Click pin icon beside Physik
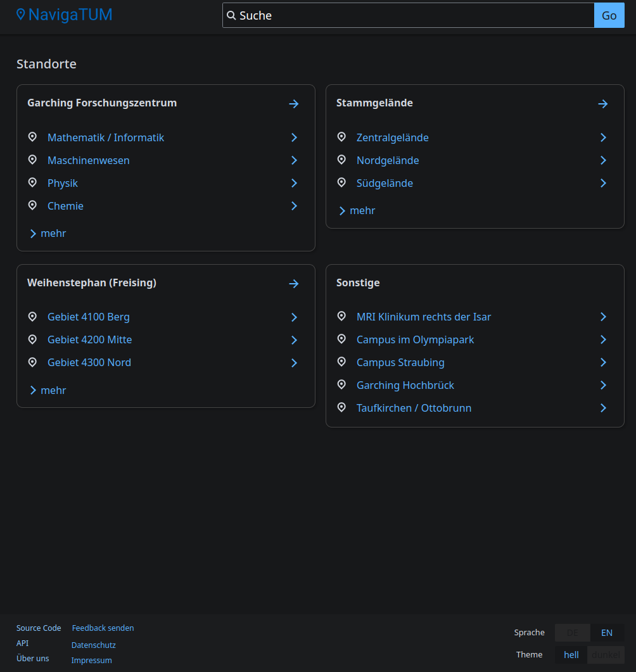636x672 pixels. (x=32, y=182)
